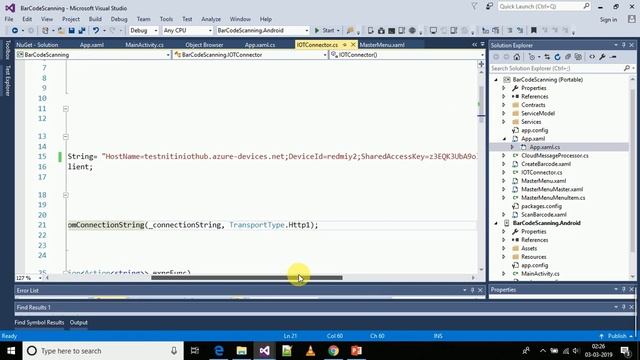Switch to the Object Browser tab
The image size is (640, 360).
(204, 45)
